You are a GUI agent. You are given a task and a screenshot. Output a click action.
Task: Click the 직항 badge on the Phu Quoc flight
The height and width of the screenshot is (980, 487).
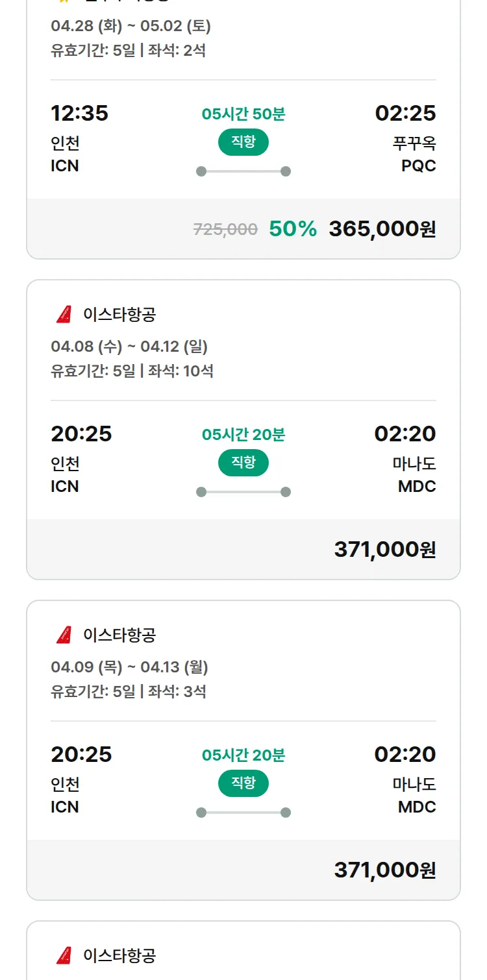coord(243,142)
